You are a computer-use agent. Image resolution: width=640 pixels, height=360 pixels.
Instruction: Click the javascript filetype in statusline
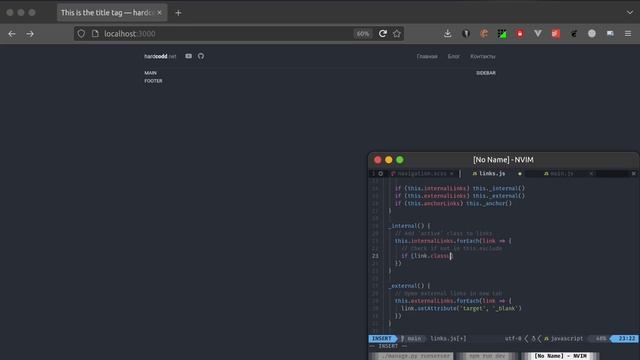[567, 338]
